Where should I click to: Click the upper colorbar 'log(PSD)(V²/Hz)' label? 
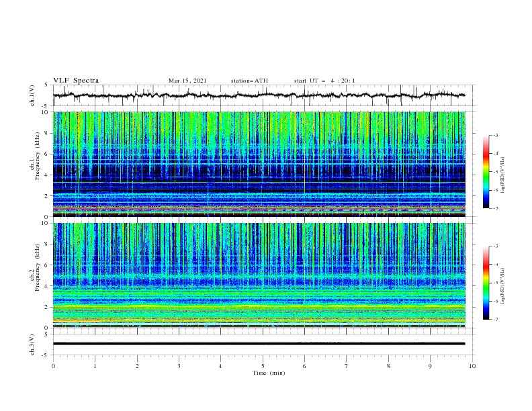[x=504, y=175]
